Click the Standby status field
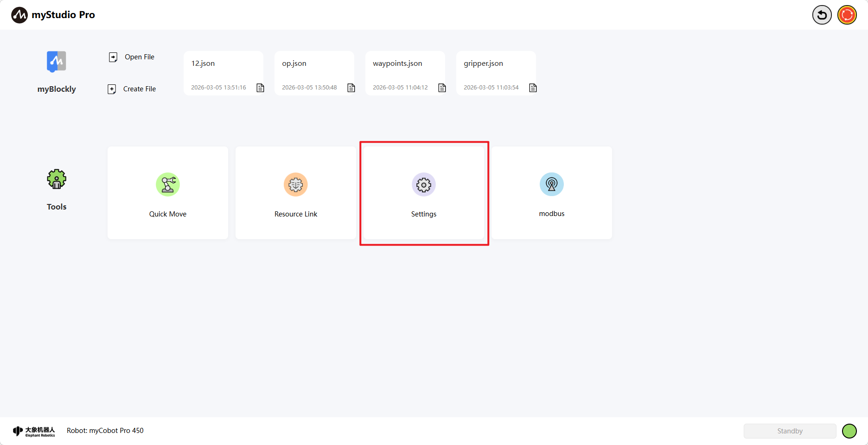 790,431
